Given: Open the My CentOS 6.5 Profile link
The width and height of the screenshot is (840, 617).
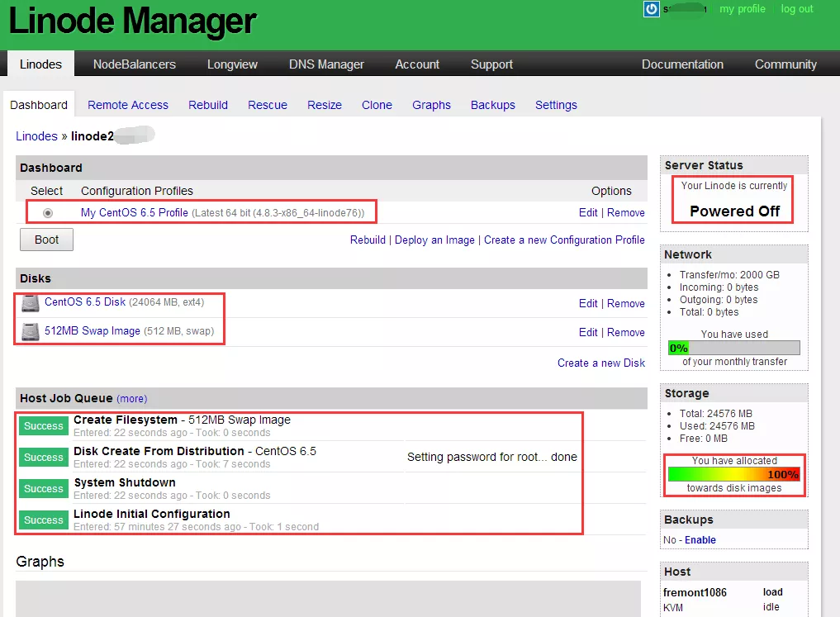Looking at the screenshot, I should (x=135, y=212).
